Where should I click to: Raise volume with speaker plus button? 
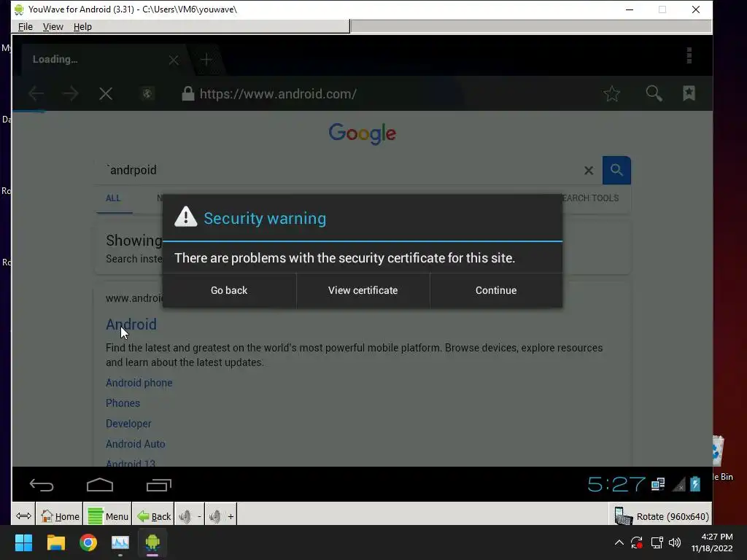click(x=221, y=516)
